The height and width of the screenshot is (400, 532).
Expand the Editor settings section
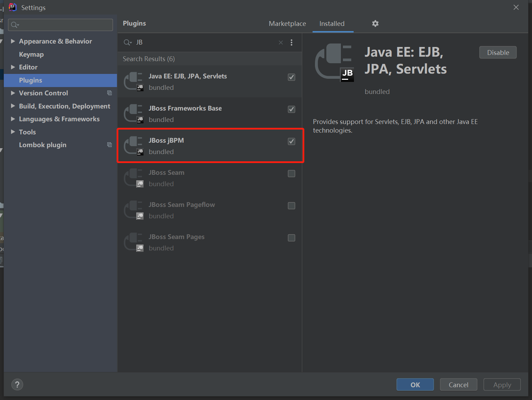pyautogui.click(x=13, y=67)
